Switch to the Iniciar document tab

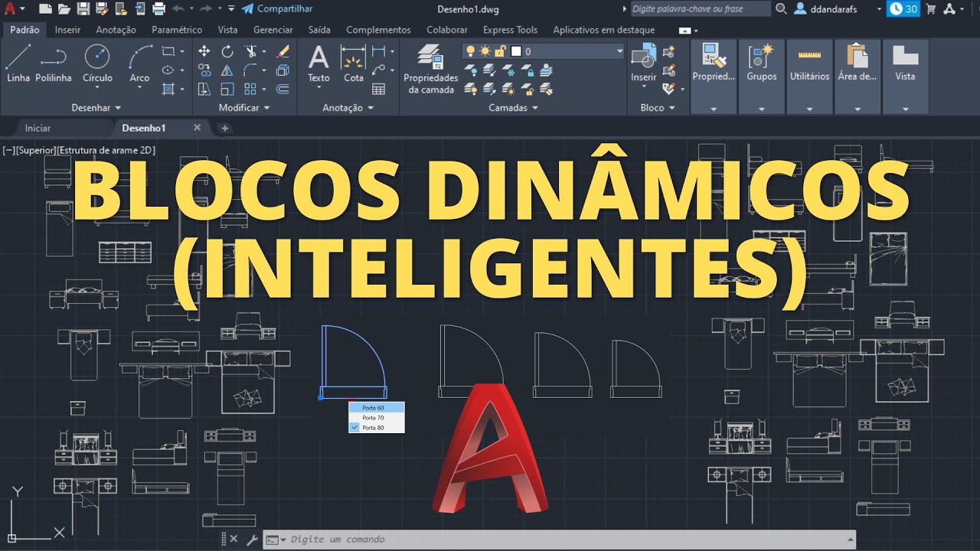click(38, 128)
